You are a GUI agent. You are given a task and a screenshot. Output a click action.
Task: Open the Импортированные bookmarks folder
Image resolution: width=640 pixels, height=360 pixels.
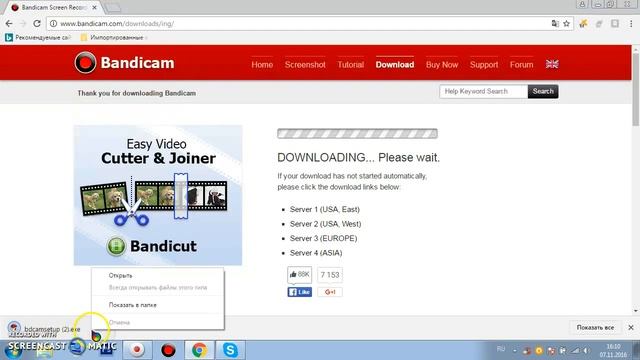(x=113, y=38)
